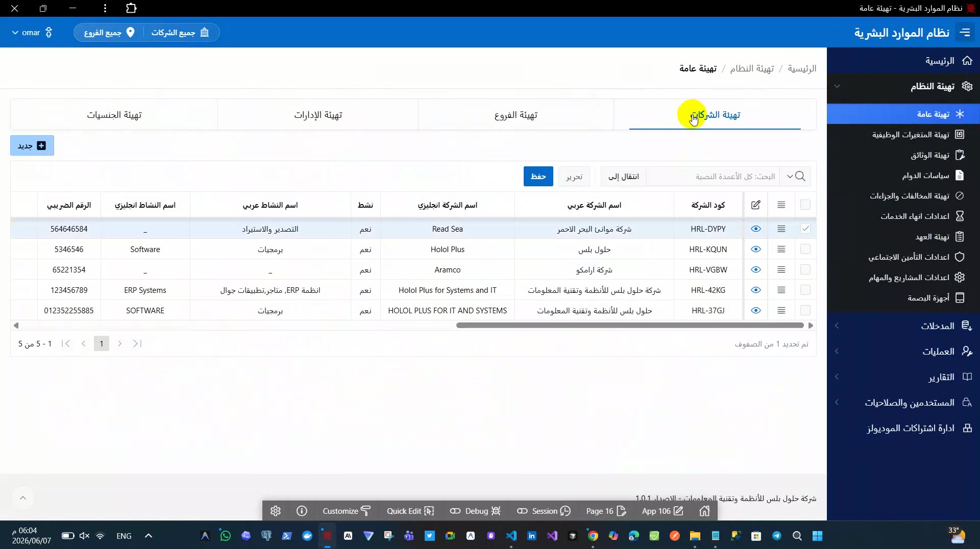Select تهيئة عامة in the sidebar
The height and width of the screenshot is (549, 980).
903,114
